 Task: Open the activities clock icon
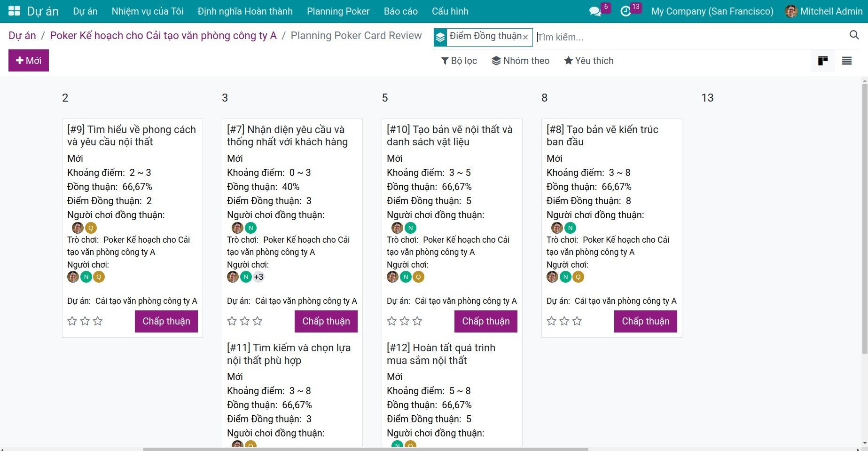click(626, 11)
